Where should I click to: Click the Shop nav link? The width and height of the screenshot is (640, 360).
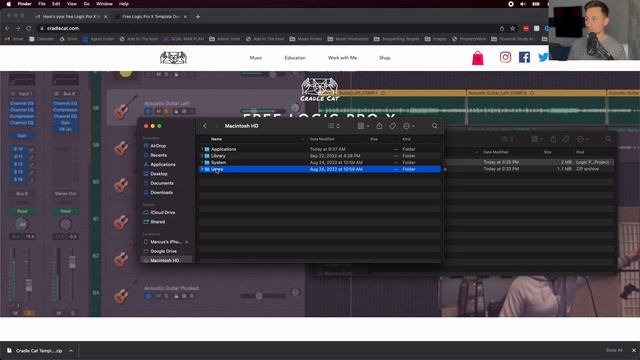384,58
